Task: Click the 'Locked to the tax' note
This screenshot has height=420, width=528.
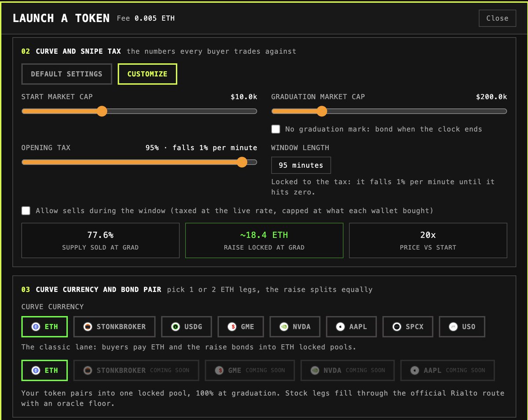Action: 383,187
